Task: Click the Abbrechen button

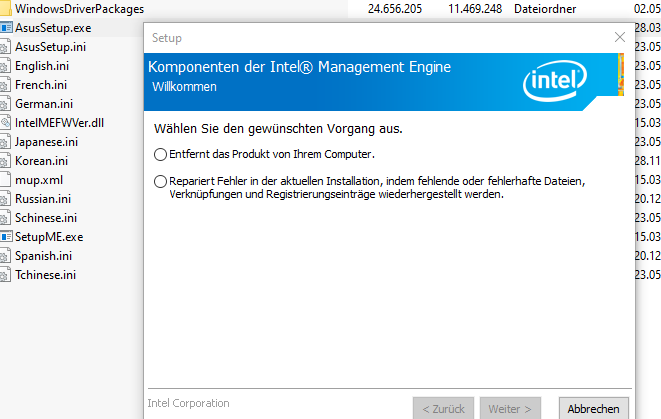Action: click(594, 408)
